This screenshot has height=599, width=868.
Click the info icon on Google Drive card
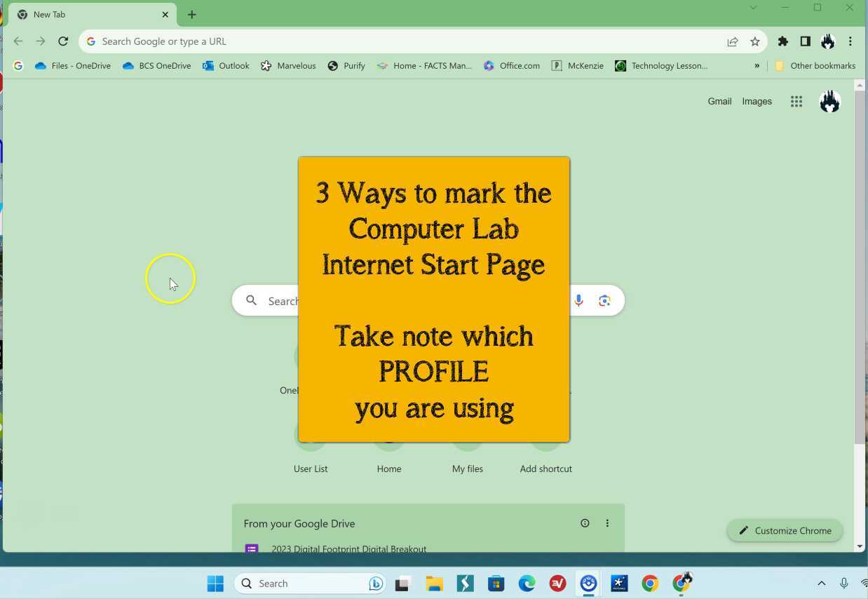coord(585,523)
